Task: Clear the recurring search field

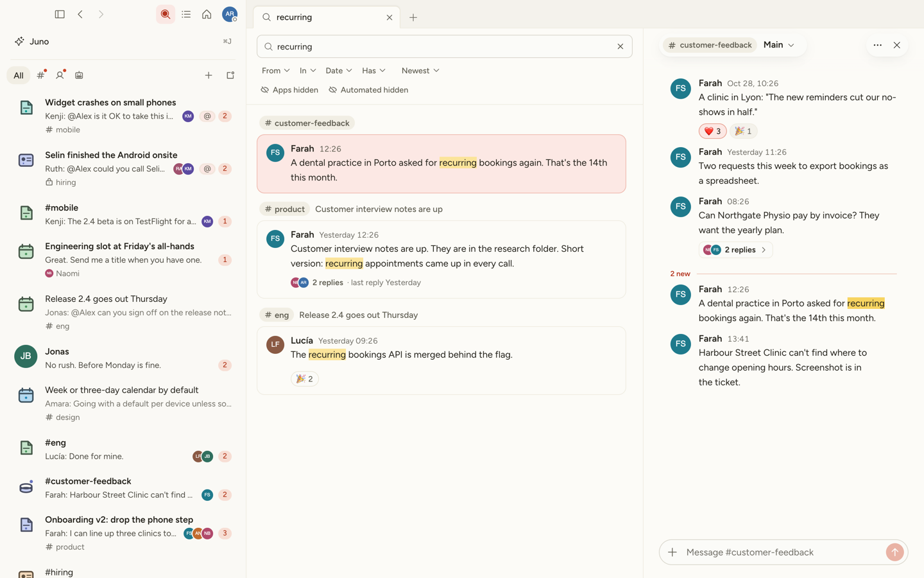Action: (x=620, y=46)
